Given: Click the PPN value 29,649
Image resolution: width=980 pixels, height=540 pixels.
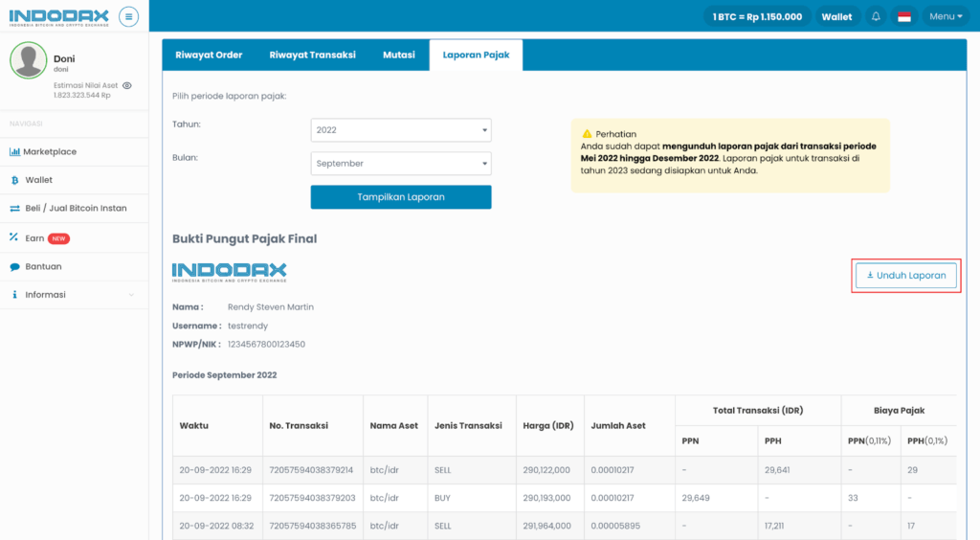Looking at the screenshot, I should pyautogui.click(x=696, y=498).
